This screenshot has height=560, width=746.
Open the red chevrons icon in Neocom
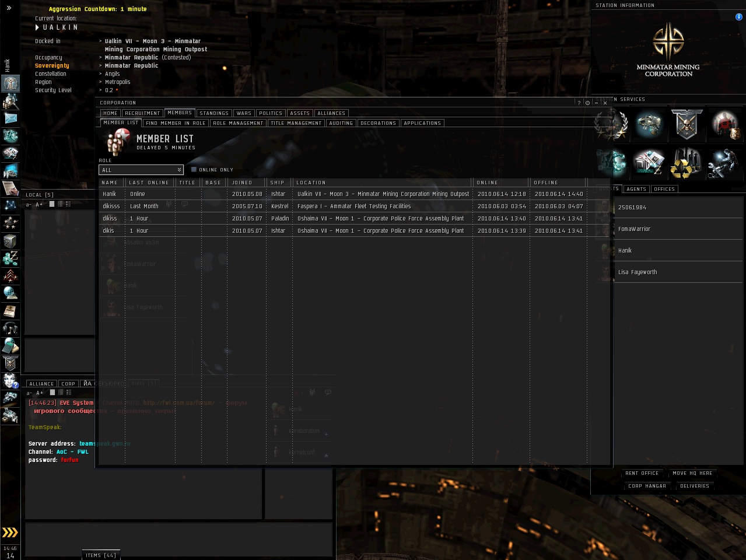(x=10, y=275)
